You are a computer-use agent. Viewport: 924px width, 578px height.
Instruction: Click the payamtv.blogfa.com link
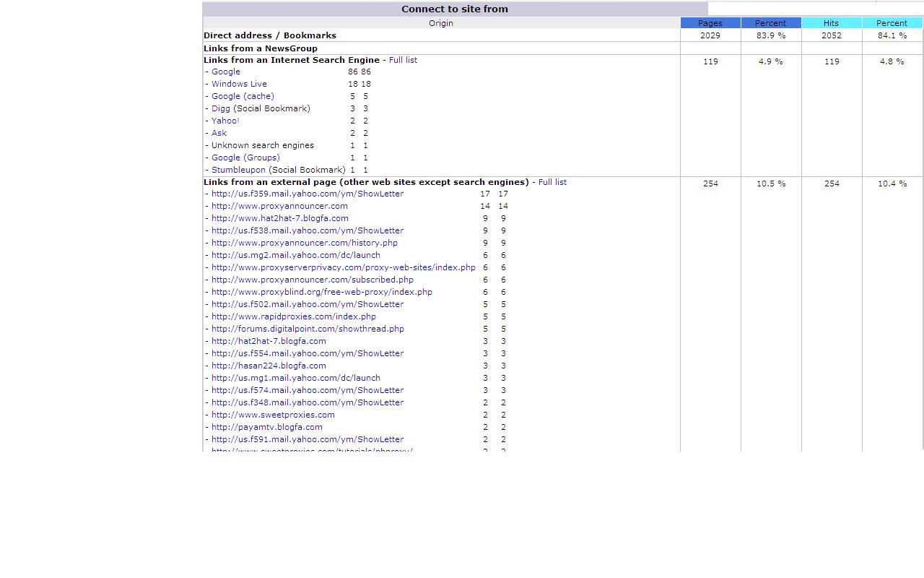coord(267,427)
